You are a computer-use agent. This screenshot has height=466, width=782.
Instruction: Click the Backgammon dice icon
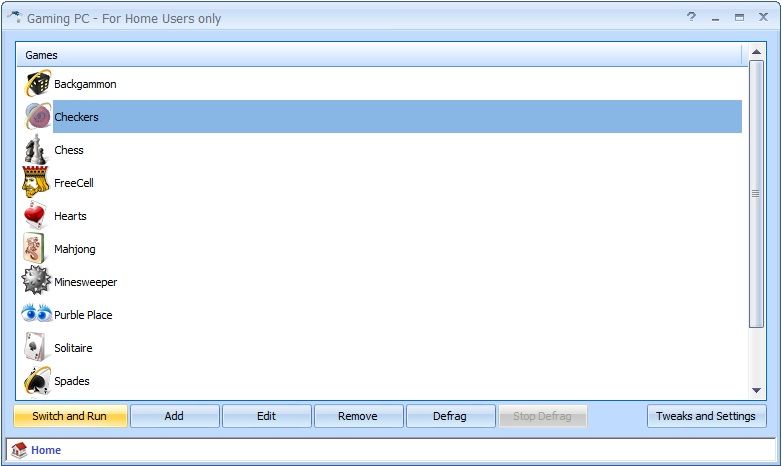tap(38, 83)
